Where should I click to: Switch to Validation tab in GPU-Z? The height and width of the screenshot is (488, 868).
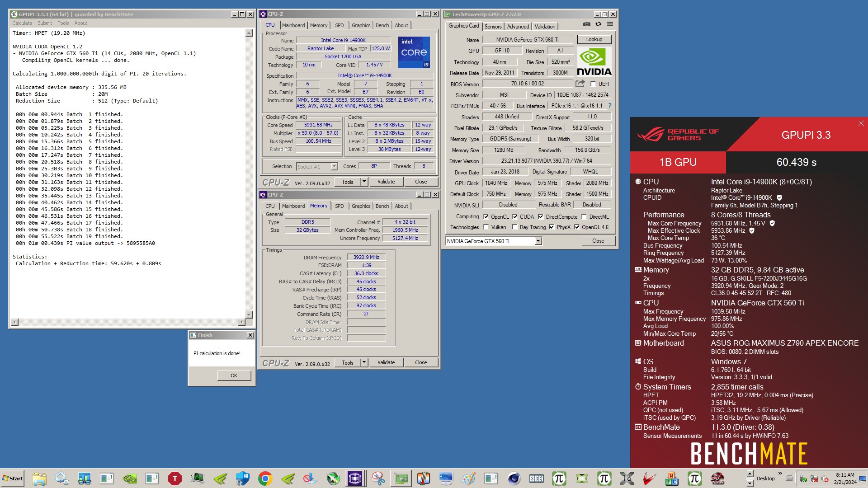click(545, 27)
